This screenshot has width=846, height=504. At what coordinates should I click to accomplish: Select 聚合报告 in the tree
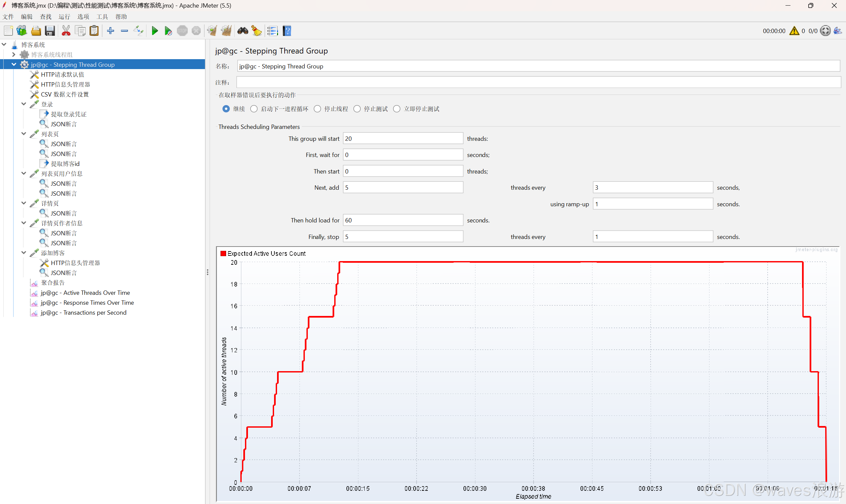[53, 283]
